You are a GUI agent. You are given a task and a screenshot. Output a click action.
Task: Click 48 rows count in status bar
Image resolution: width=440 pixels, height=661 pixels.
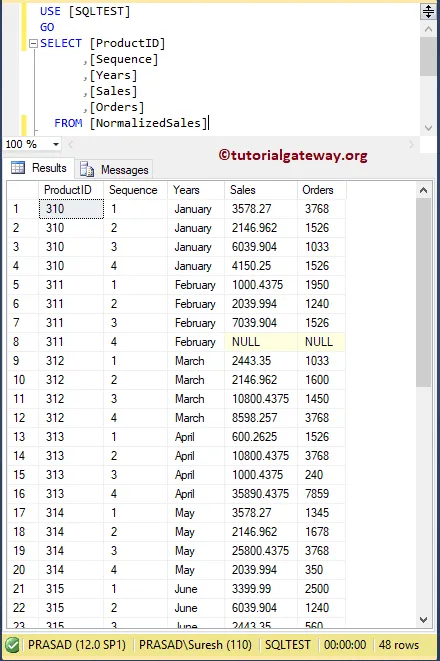coord(399,645)
